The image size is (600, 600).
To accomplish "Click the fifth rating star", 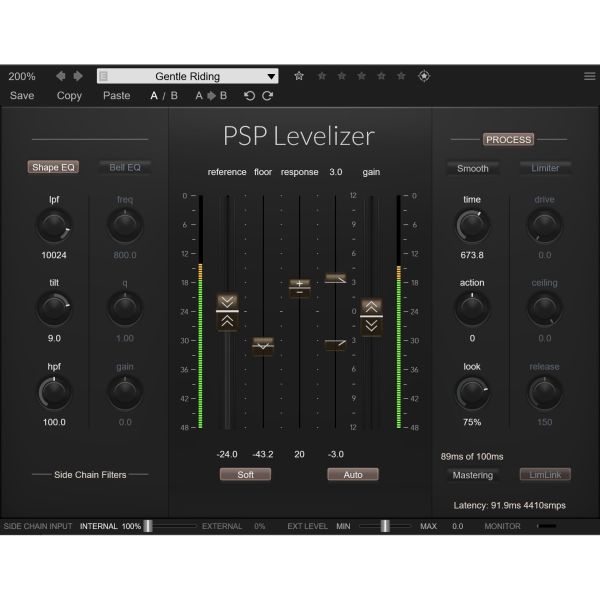I will pyautogui.click(x=382, y=76).
